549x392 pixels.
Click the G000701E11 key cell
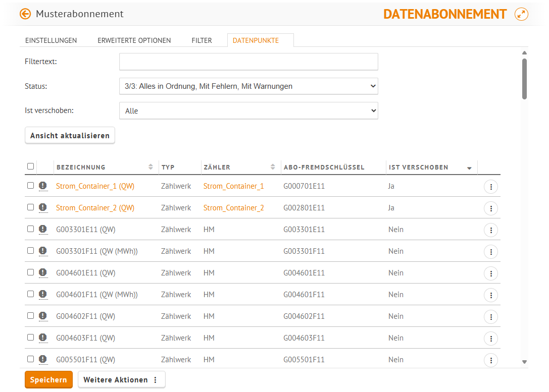point(304,186)
